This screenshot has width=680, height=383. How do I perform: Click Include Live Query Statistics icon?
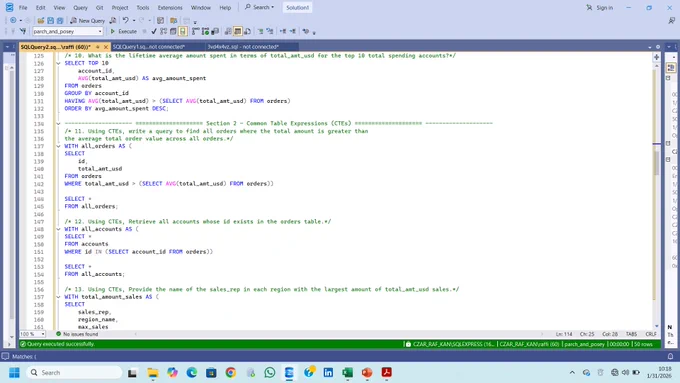point(205,31)
